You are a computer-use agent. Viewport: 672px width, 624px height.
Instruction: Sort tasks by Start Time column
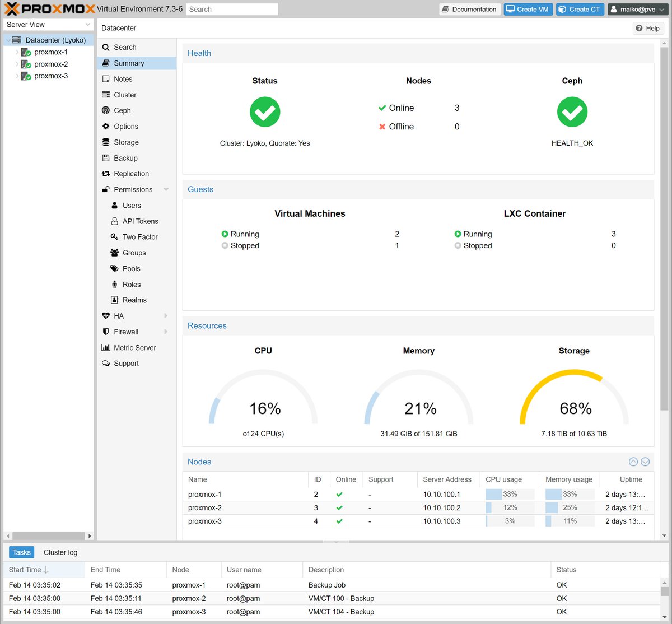44,570
